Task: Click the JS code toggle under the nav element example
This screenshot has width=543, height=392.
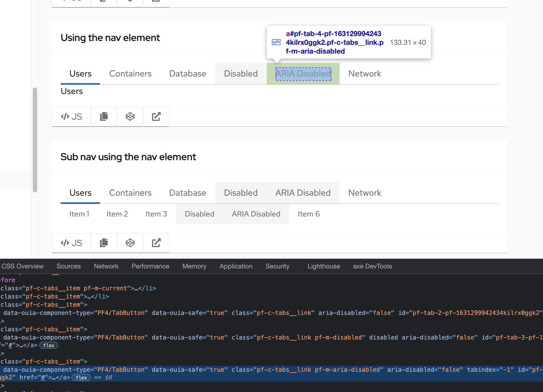Action: coord(71,117)
